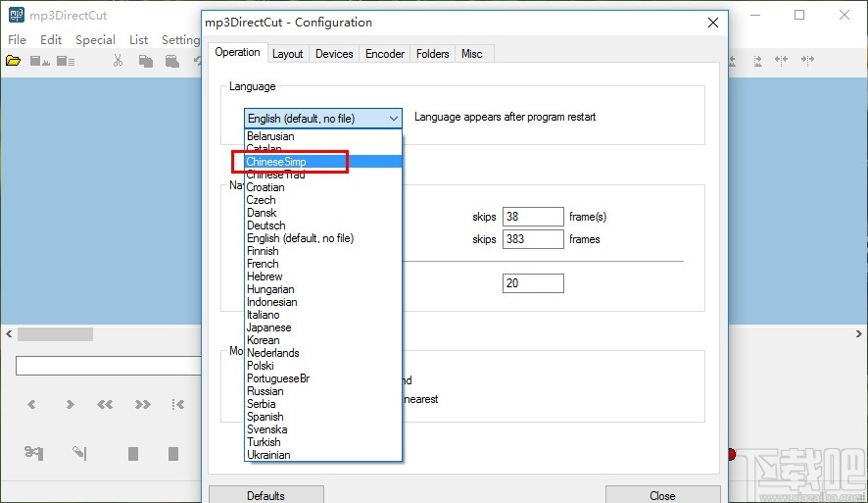
Task: Pick Russian from the language list
Action: 322,391
